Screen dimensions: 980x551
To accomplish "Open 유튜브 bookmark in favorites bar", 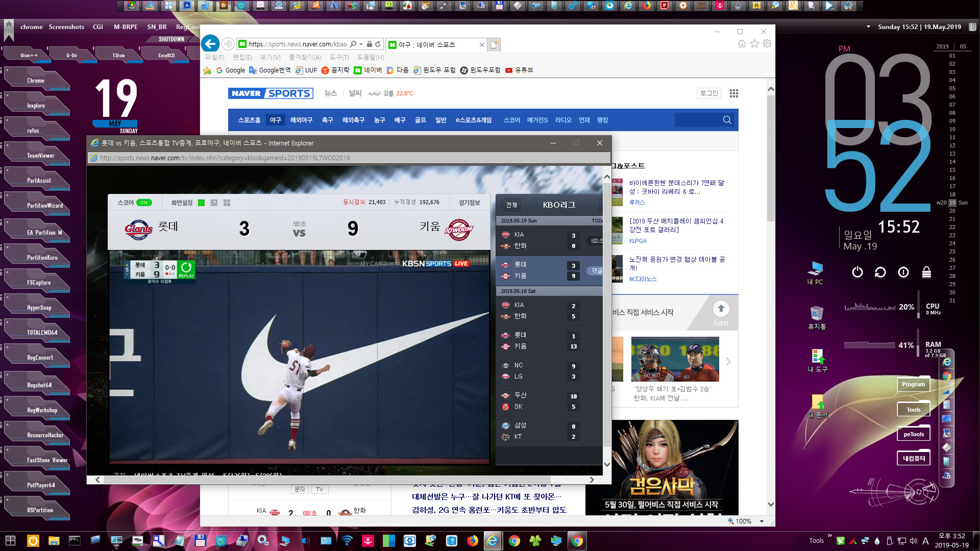I will 519,70.
